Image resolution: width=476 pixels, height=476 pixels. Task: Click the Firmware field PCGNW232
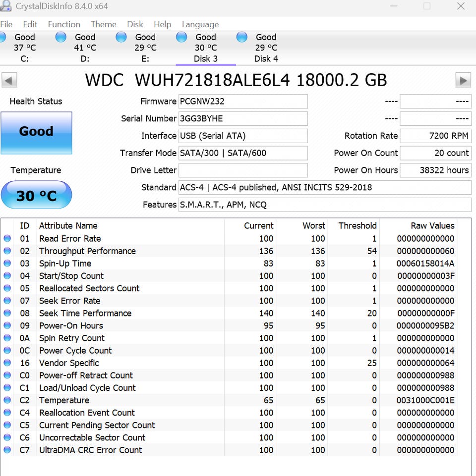point(243,101)
